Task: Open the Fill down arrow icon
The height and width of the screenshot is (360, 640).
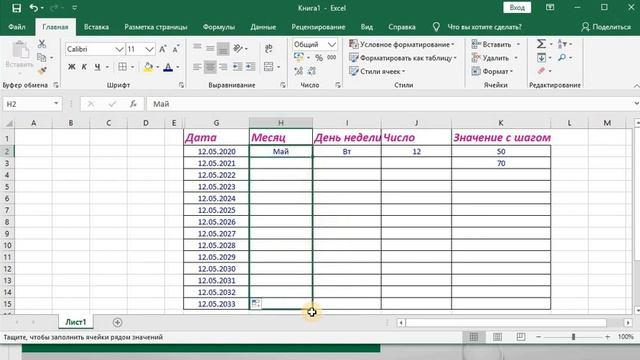Action: [541, 58]
